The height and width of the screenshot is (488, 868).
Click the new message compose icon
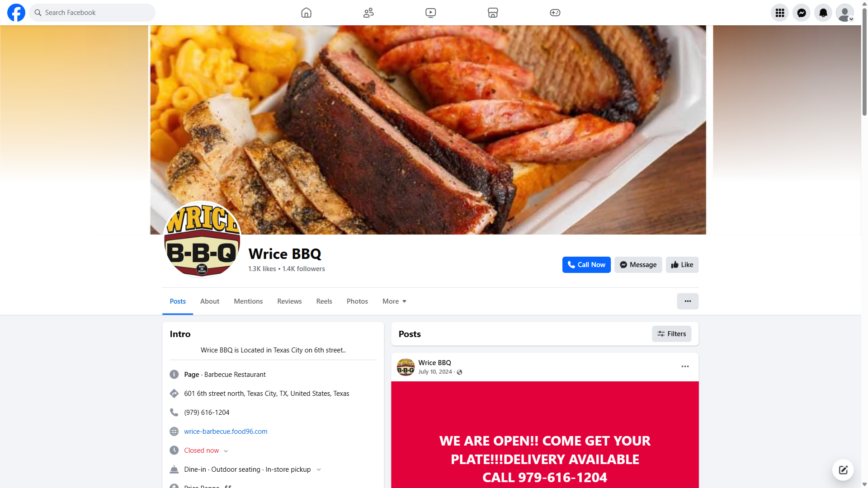(x=843, y=470)
